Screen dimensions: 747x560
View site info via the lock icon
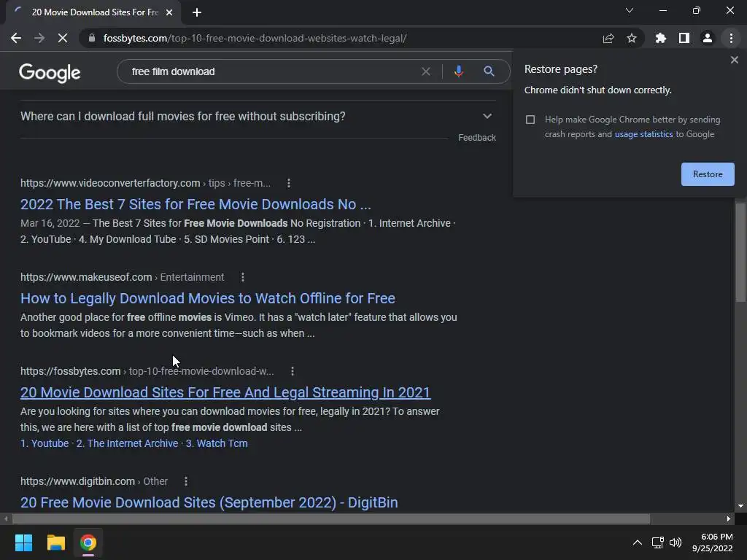pyautogui.click(x=92, y=38)
